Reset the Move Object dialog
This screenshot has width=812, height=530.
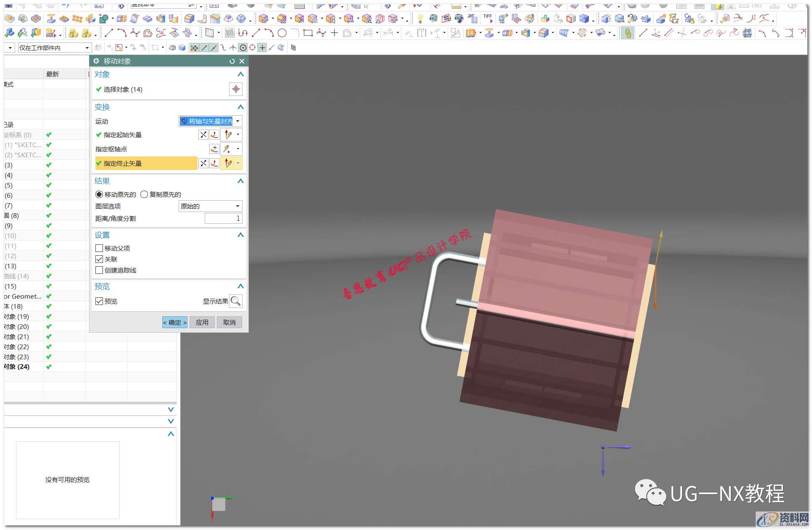[232, 61]
